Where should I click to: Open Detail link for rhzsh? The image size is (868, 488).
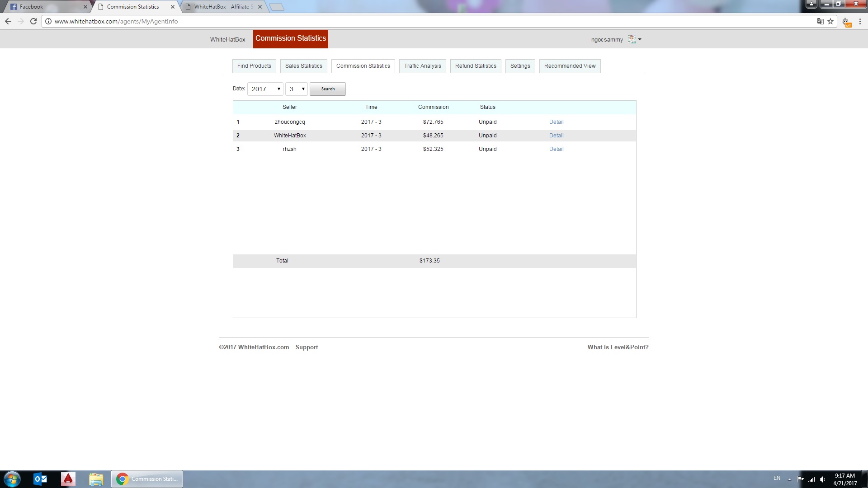(x=556, y=149)
